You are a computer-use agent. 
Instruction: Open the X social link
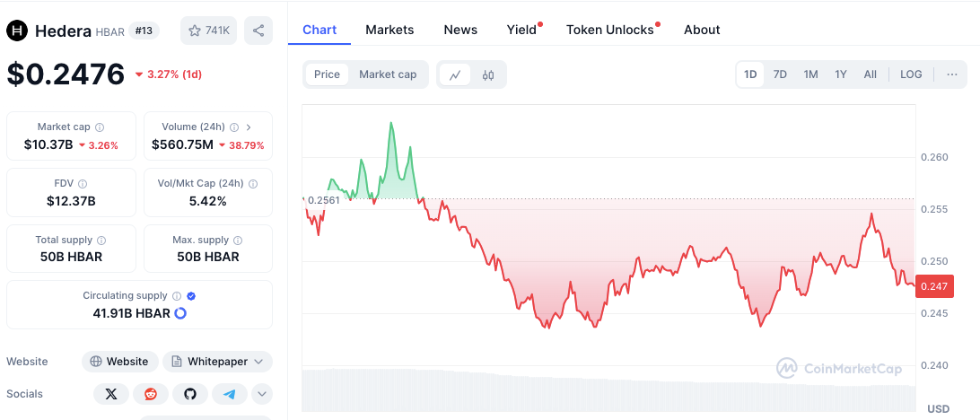pos(111,394)
